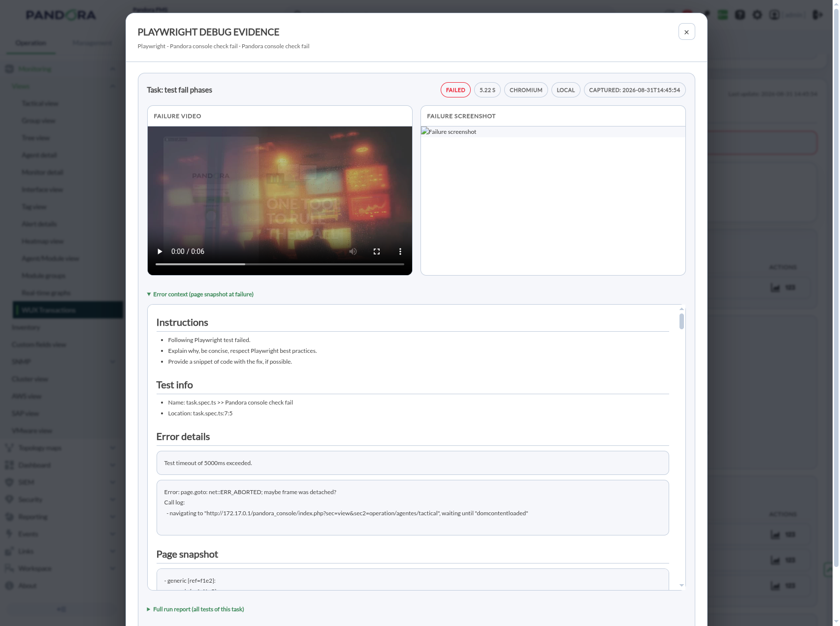Click the LOCAL badge
This screenshot has height=626, width=840.
[566, 90]
